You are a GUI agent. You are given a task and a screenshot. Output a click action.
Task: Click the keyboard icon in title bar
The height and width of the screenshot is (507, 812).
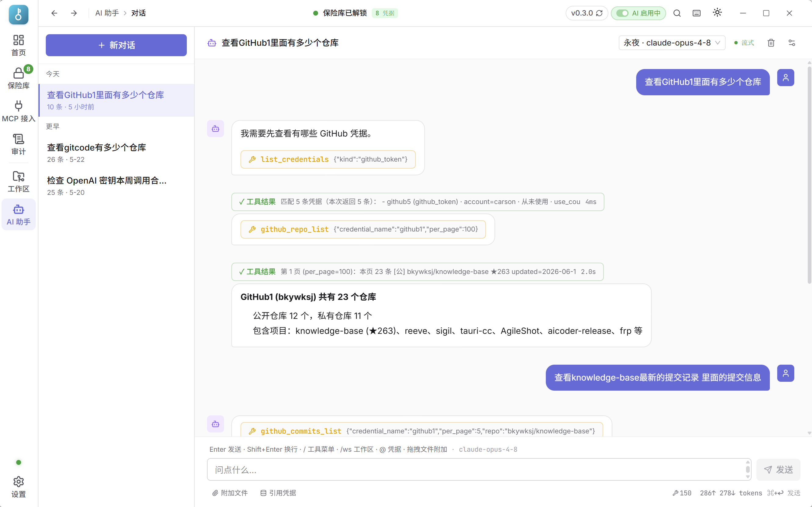pos(696,13)
